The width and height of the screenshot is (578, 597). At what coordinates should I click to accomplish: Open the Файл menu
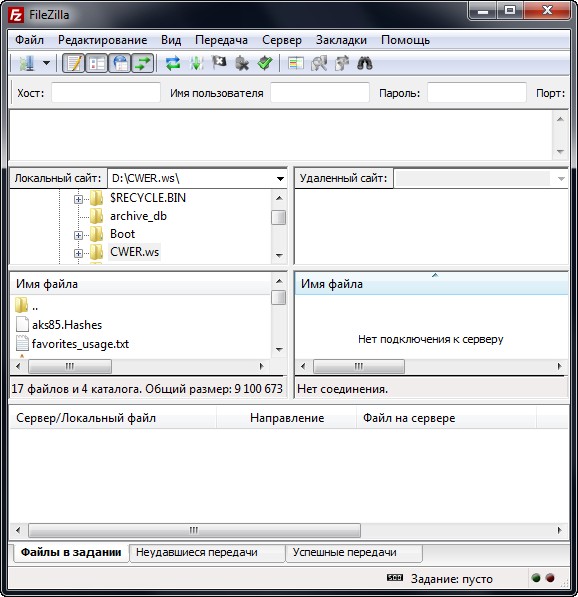pyautogui.click(x=29, y=40)
